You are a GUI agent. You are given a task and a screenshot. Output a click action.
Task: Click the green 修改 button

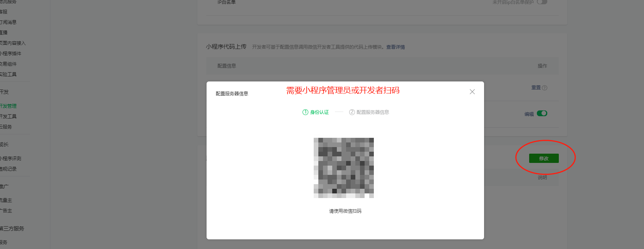[x=544, y=158]
